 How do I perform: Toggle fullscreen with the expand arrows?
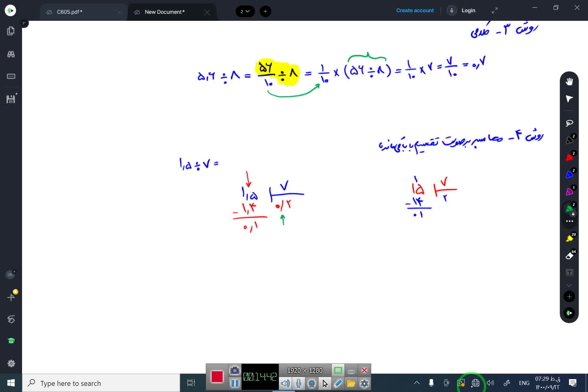(495, 11)
